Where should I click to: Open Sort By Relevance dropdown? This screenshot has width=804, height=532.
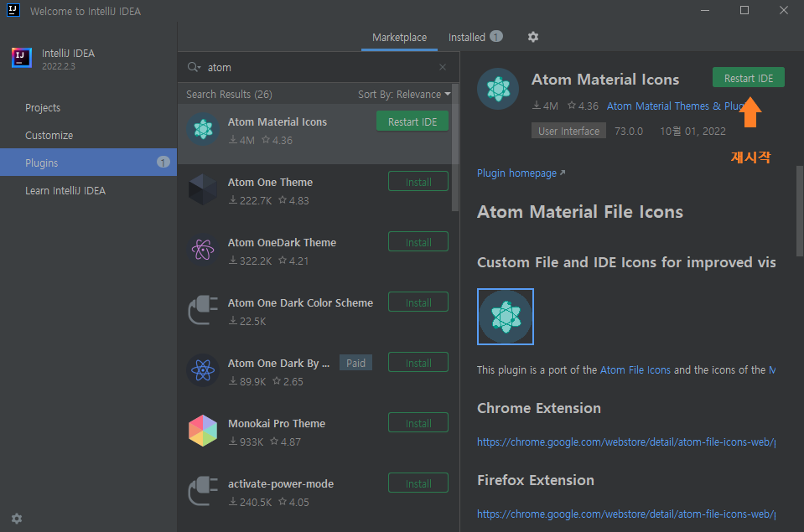pyautogui.click(x=404, y=95)
